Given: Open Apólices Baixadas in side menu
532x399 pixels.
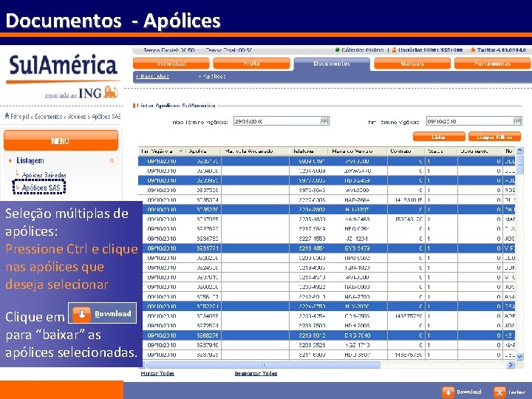Looking at the screenshot, I should (x=44, y=175).
